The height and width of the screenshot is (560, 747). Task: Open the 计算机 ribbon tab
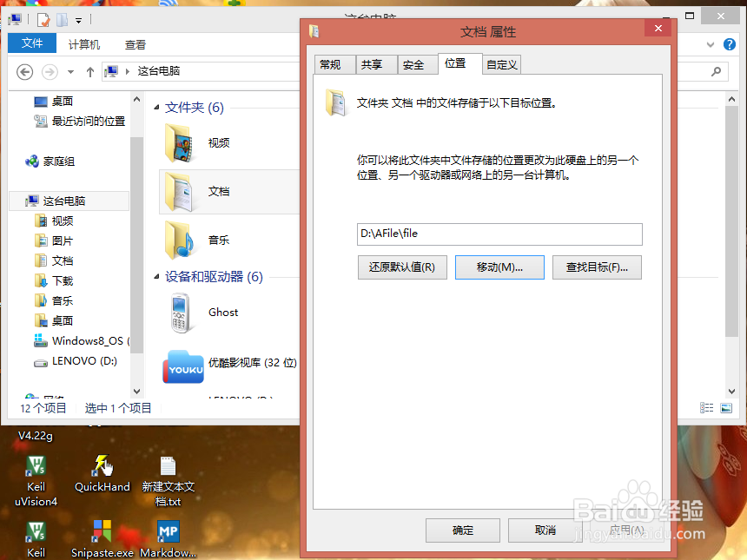(84, 45)
